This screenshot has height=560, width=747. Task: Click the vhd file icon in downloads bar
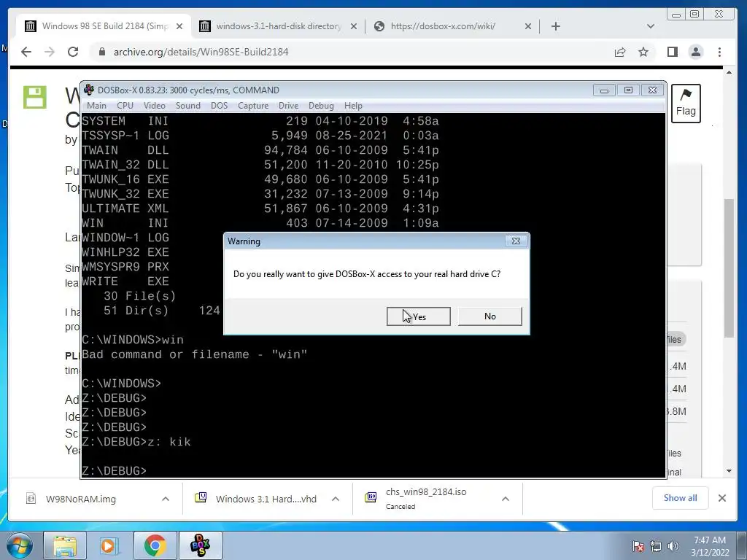pyautogui.click(x=201, y=497)
